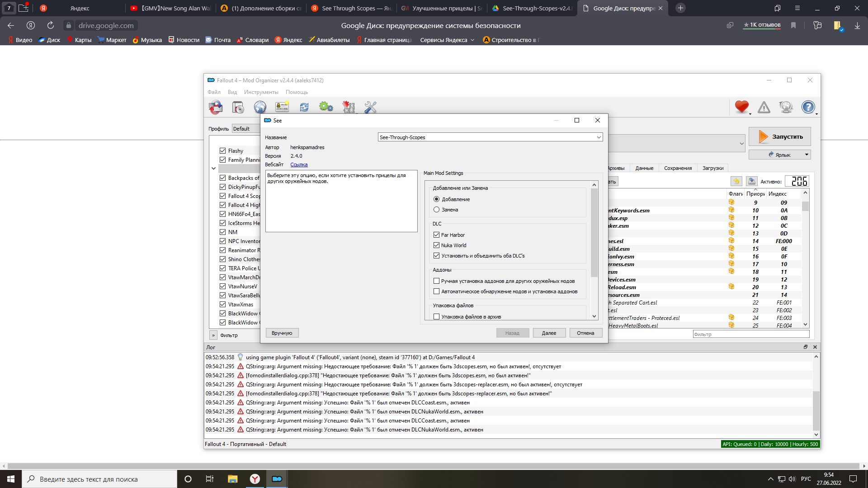Screen dimensions: 868x488
Task: Open executables editor green gears icon
Action: [326, 107]
